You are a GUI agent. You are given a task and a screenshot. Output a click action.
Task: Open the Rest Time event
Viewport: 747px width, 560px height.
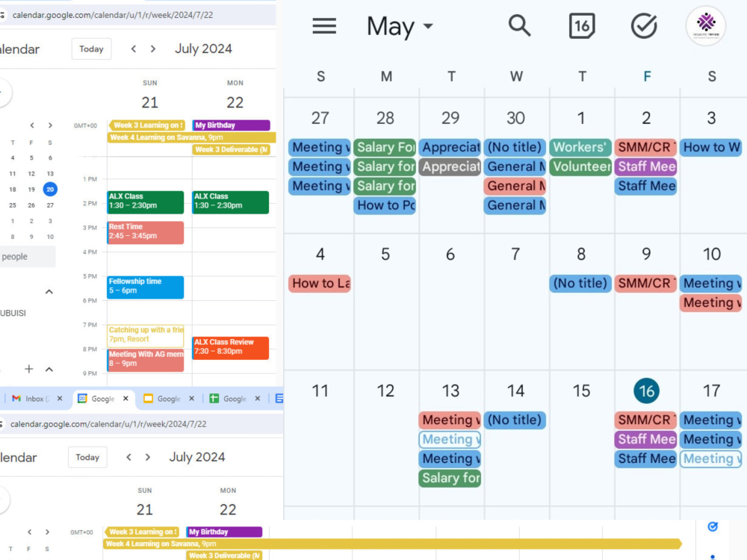[146, 232]
